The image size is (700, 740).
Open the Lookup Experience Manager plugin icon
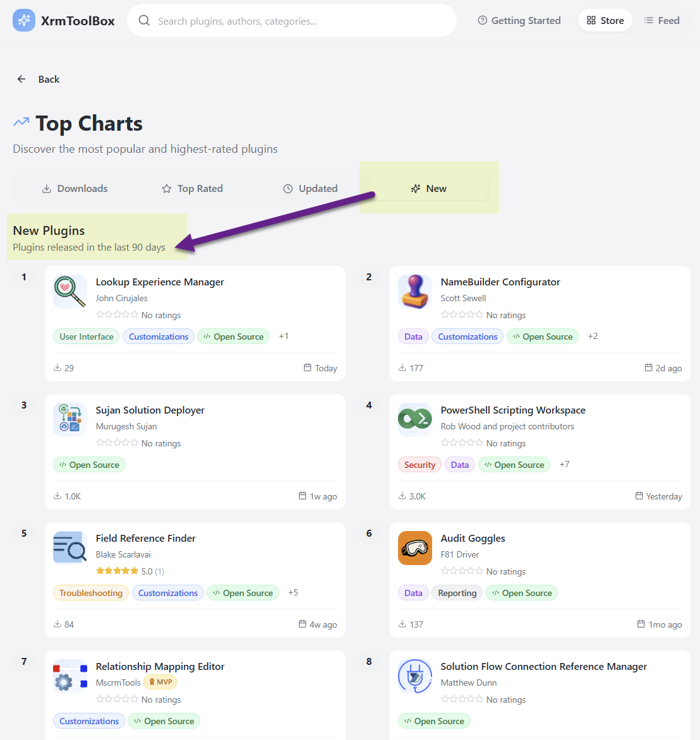click(x=70, y=292)
